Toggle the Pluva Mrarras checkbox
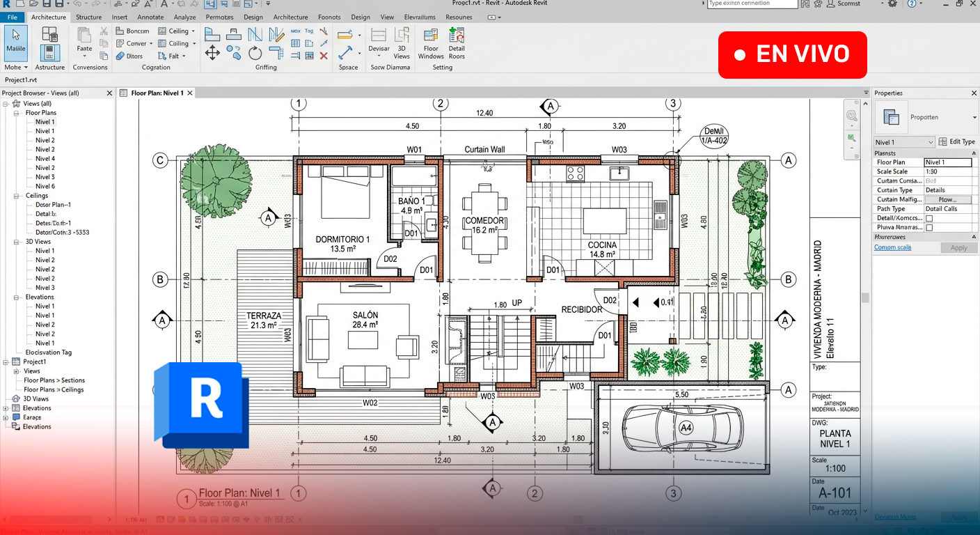The width and height of the screenshot is (980, 535). pos(928,228)
